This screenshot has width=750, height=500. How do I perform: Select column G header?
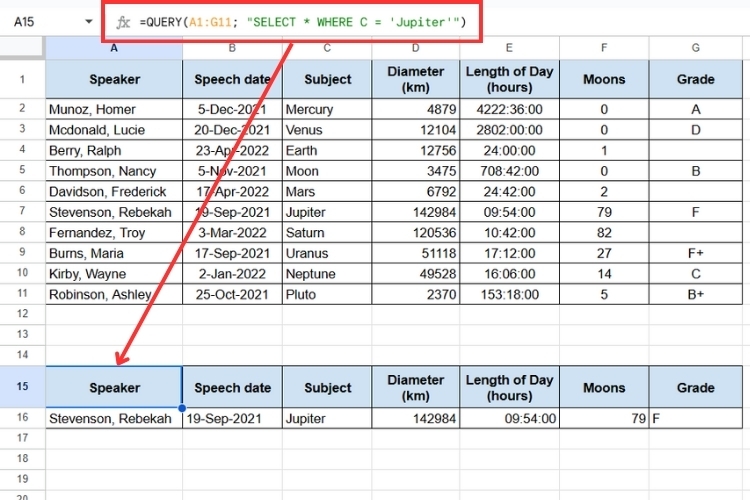click(x=695, y=48)
